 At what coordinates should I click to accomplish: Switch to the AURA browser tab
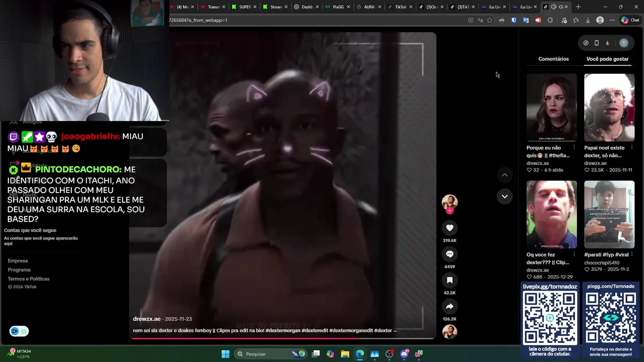pos(366,7)
